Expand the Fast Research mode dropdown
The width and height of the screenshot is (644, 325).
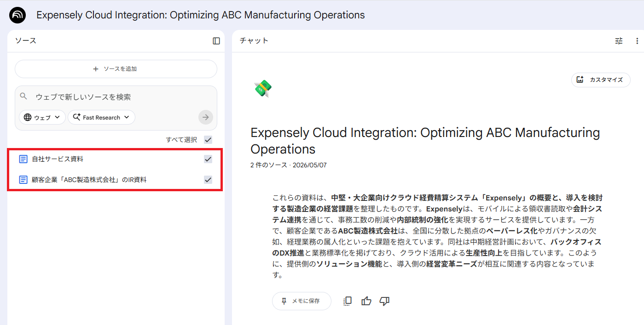click(102, 117)
